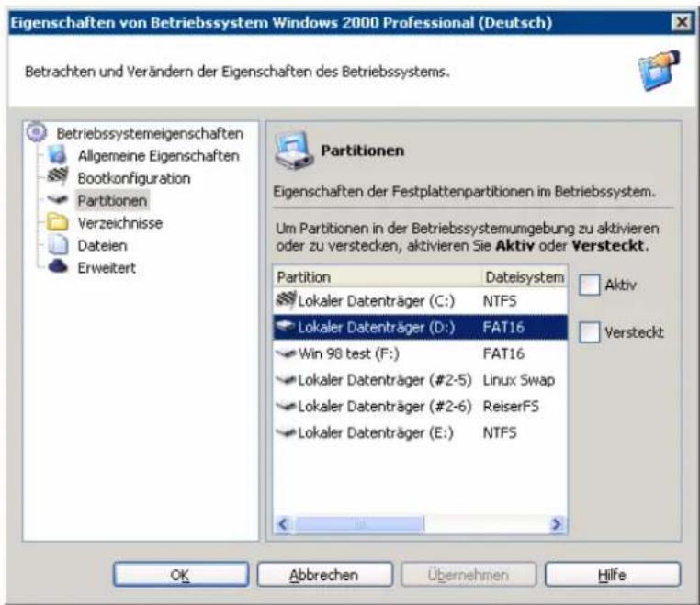Open Dateien in the tree
The image size is (700, 605).
click(x=102, y=245)
